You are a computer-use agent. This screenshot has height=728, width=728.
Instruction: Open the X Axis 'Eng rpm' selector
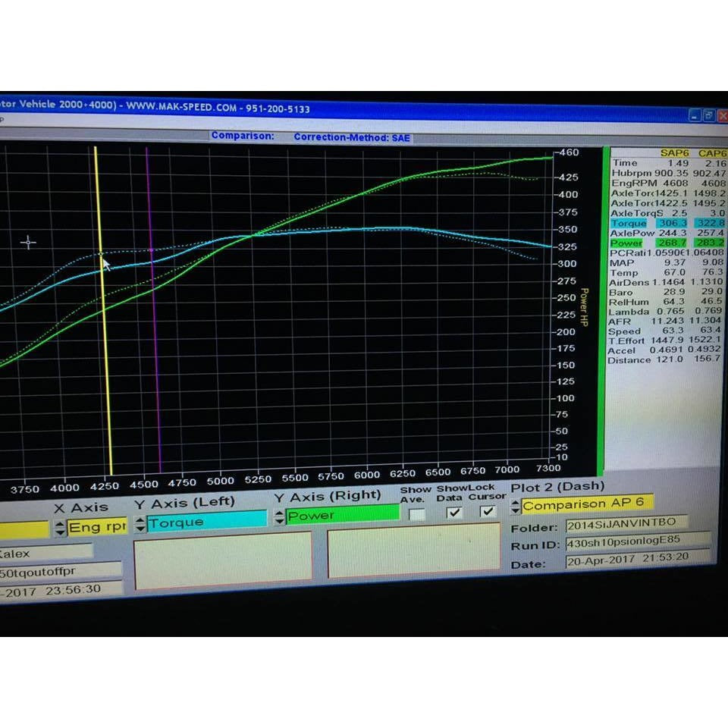point(98,527)
